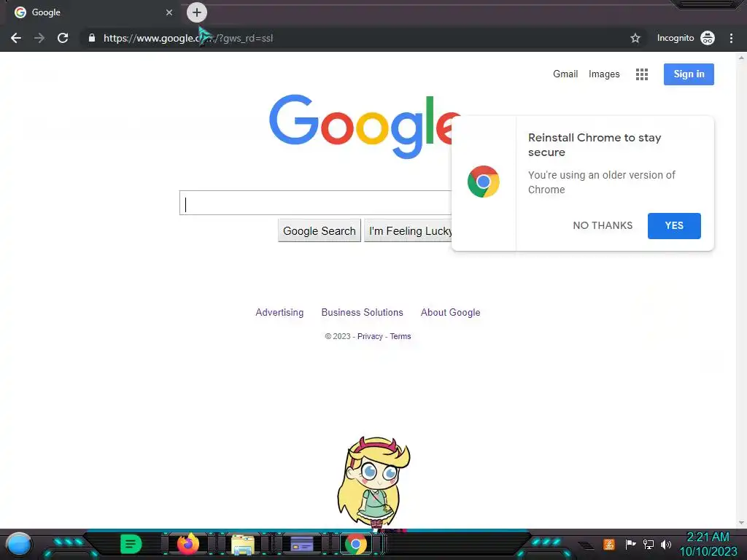Open a new tab with the plus button
747x560 pixels.
[x=197, y=12]
